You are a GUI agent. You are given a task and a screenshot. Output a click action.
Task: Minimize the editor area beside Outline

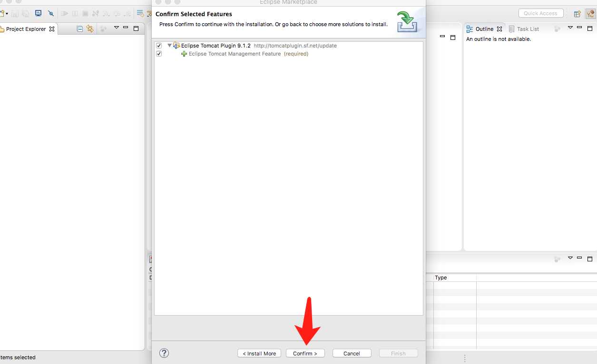click(x=442, y=36)
